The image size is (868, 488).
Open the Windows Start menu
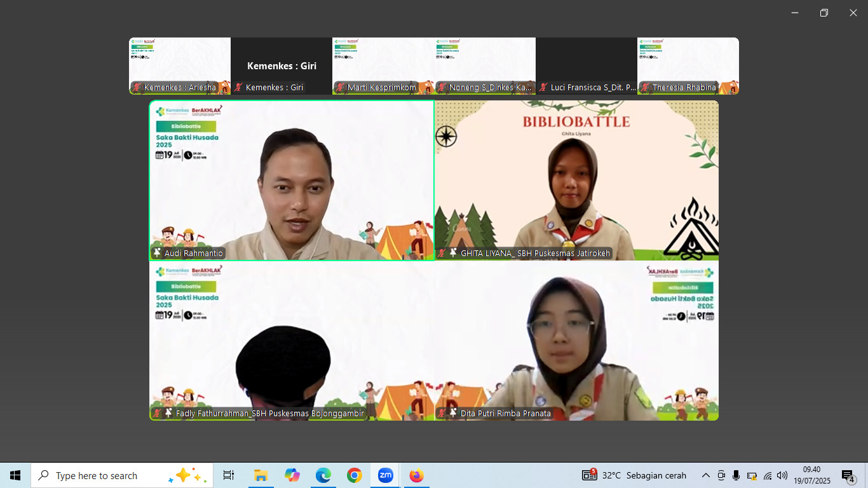(15, 475)
